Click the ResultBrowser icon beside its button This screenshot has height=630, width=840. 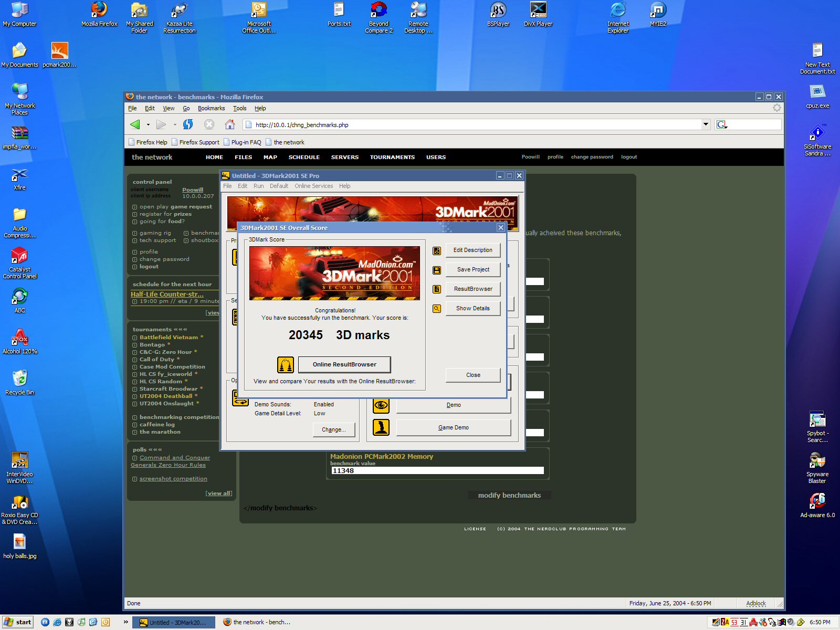[x=436, y=289]
